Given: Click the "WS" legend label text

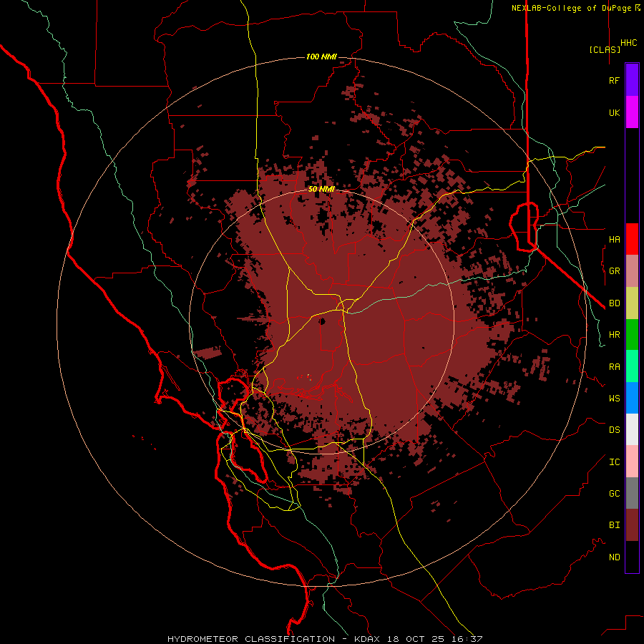Looking at the screenshot, I should coord(614,399).
